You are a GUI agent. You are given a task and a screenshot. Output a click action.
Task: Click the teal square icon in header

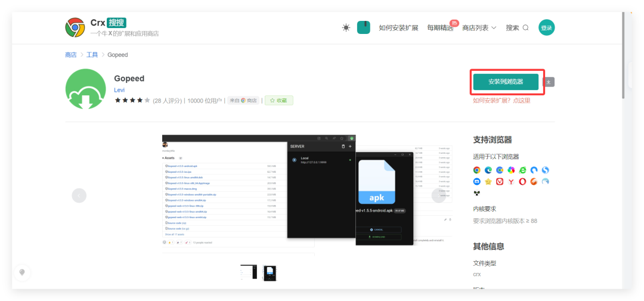click(x=364, y=27)
